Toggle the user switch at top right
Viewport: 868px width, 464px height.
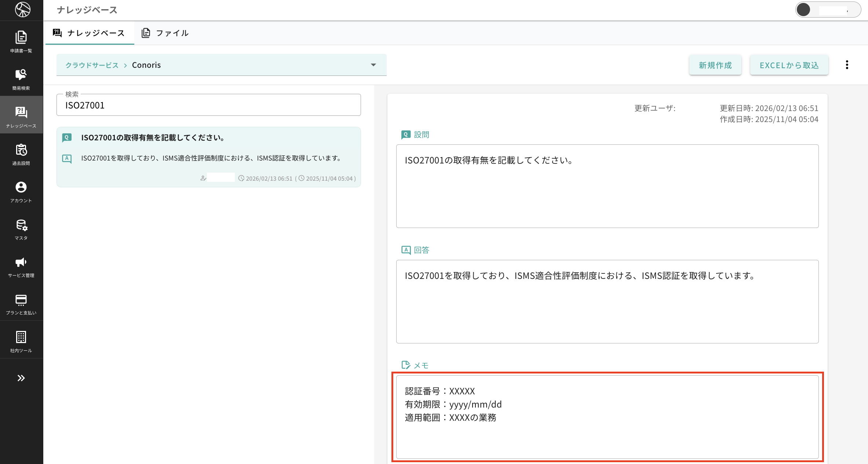(x=827, y=10)
